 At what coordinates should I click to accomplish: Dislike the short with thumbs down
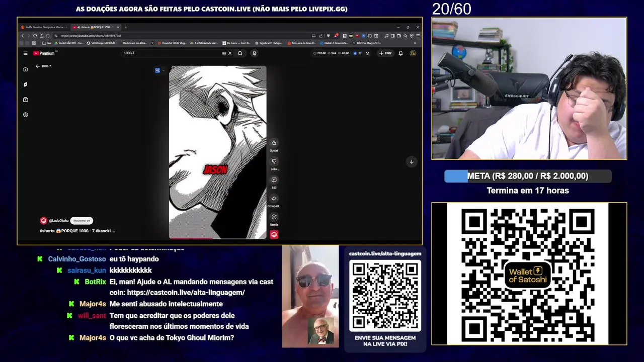click(x=274, y=161)
